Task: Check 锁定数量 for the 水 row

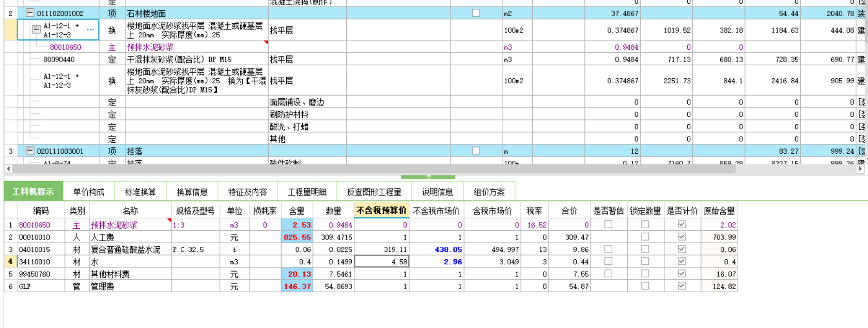Action: click(x=645, y=261)
